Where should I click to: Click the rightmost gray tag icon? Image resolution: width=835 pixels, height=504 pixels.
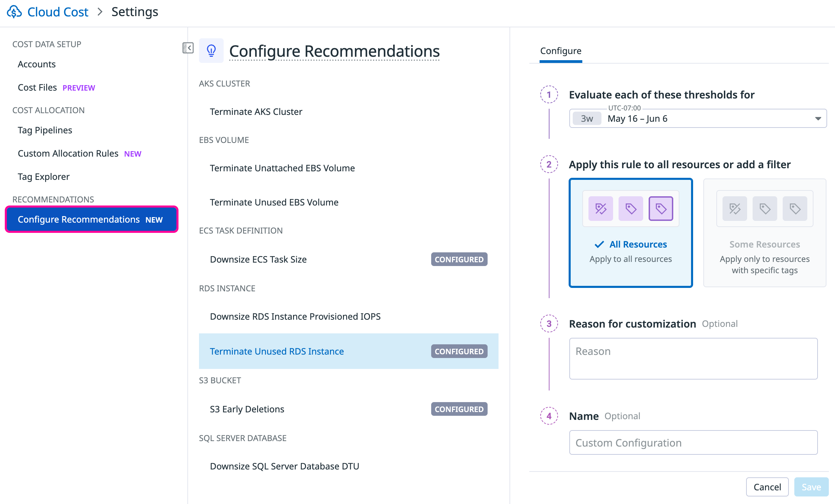pos(795,209)
